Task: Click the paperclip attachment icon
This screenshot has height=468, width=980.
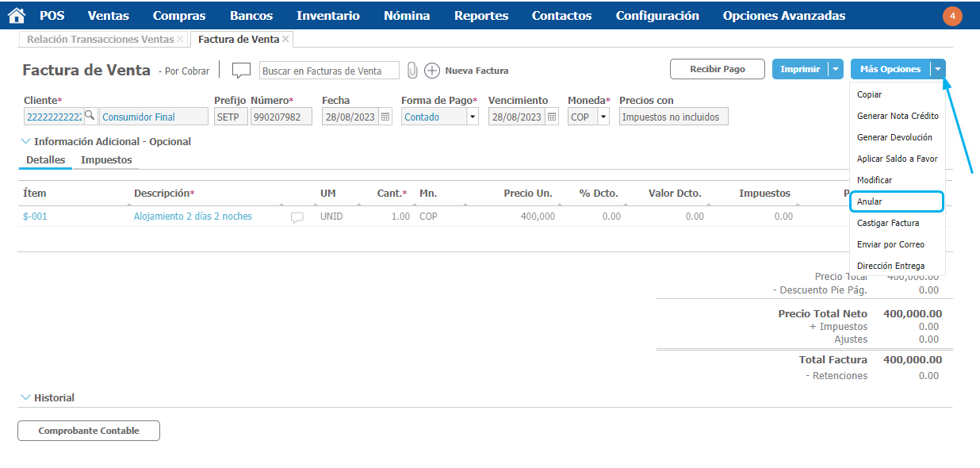Action: pos(412,71)
